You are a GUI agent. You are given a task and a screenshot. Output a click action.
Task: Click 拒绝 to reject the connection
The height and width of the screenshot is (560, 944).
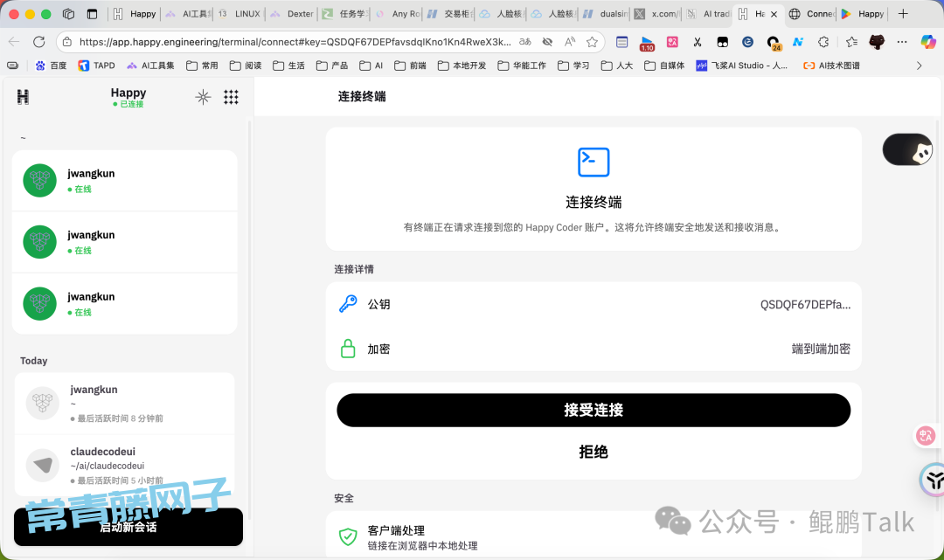[593, 452]
